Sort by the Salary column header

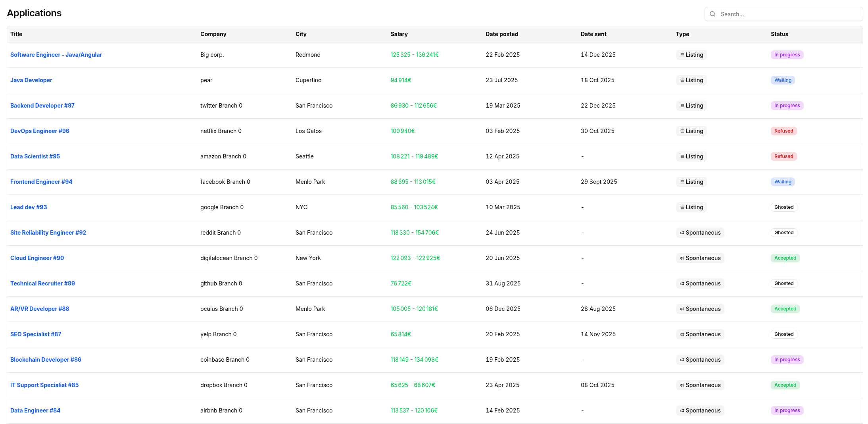[399, 34]
